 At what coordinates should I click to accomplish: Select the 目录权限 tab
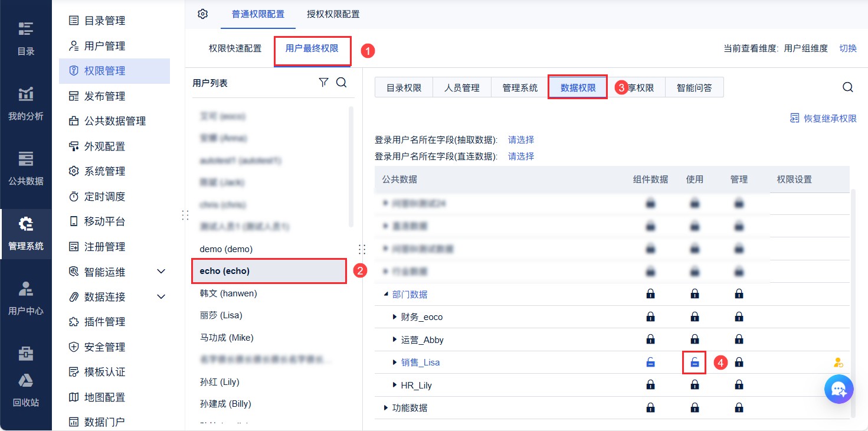coord(404,88)
